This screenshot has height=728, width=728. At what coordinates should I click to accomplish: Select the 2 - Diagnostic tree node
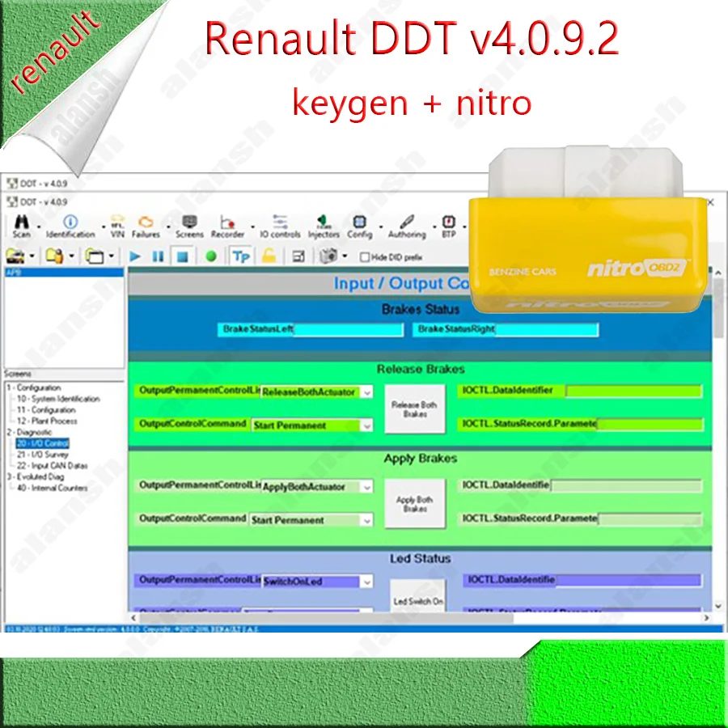pyautogui.click(x=30, y=432)
